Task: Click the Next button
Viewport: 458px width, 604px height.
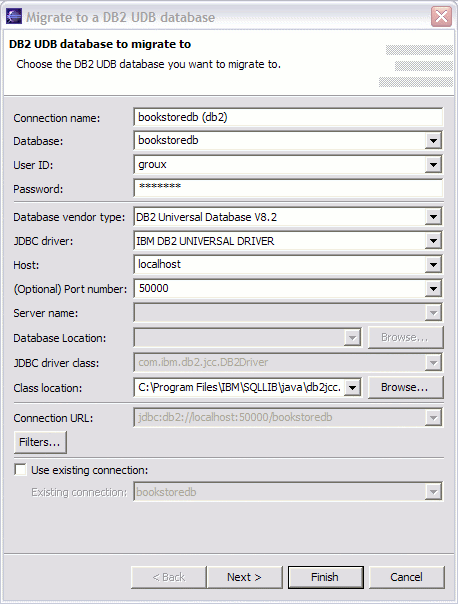Action: point(245,577)
